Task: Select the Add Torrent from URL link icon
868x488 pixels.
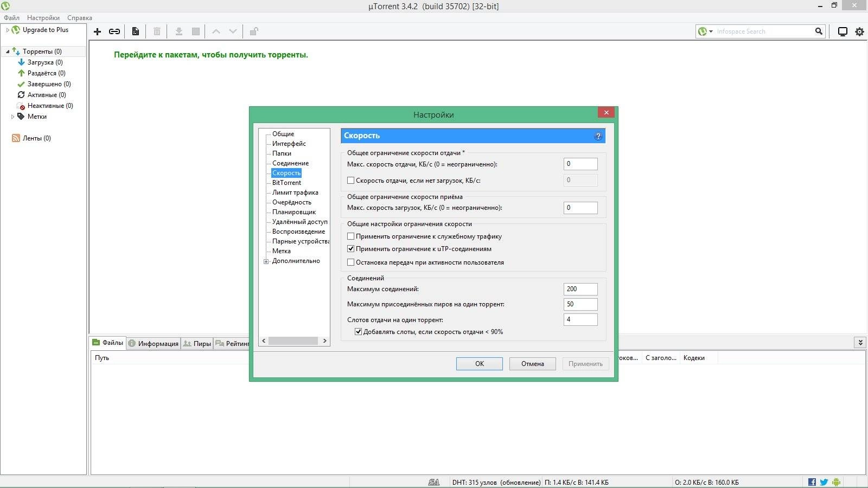Action: point(114,31)
